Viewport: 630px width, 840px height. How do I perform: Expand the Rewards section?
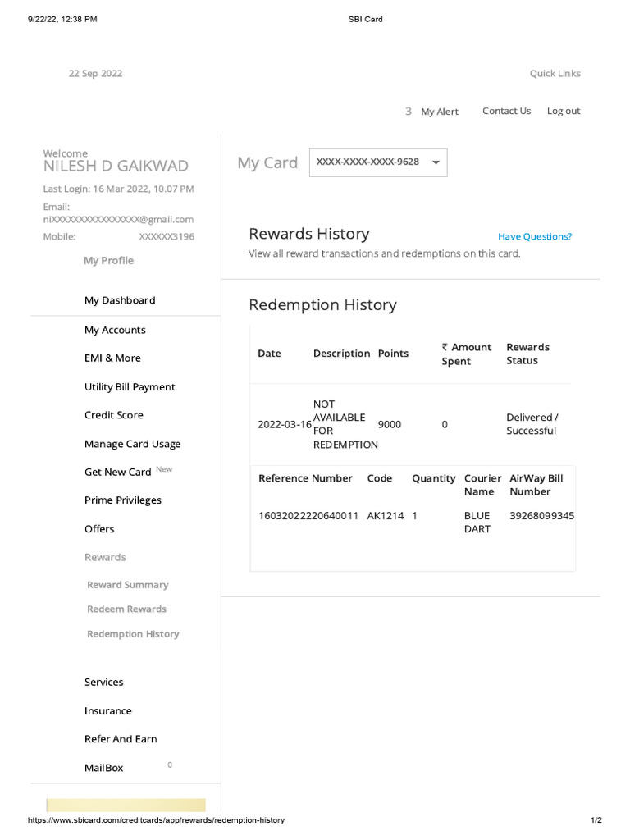click(x=105, y=557)
